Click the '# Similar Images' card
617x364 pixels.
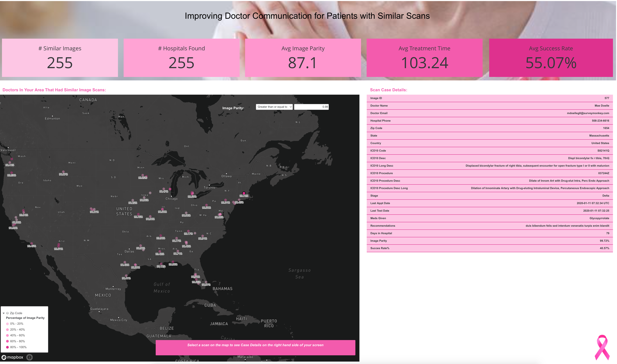click(60, 58)
